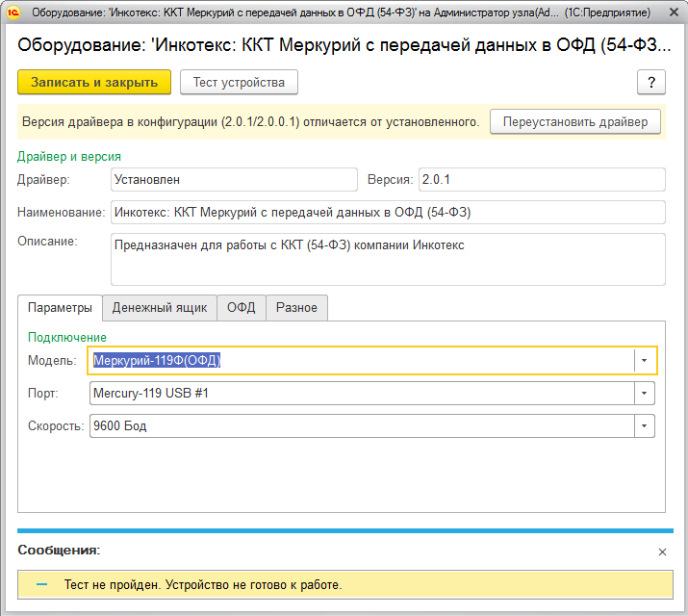Focus the Наименование text field
Screen dimensions: 688x616
coord(387,213)
